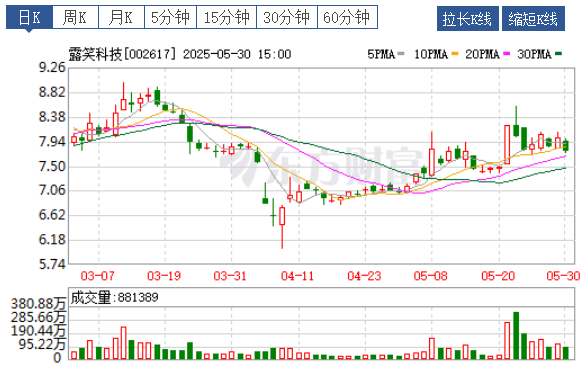Click the 95.22万 volume axis label
Image resolution: width=582 pixels, height=367 pixels.
(42, 344)
